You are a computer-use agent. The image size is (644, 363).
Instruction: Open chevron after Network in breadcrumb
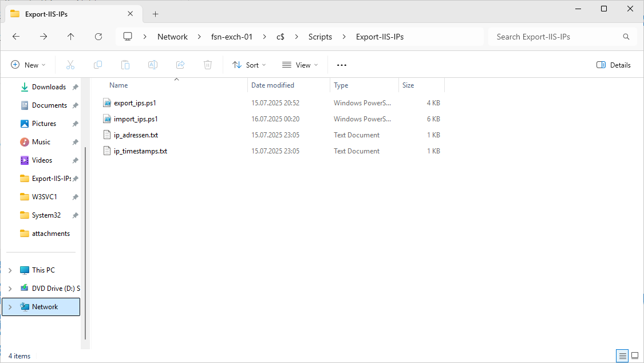point(199,37)
